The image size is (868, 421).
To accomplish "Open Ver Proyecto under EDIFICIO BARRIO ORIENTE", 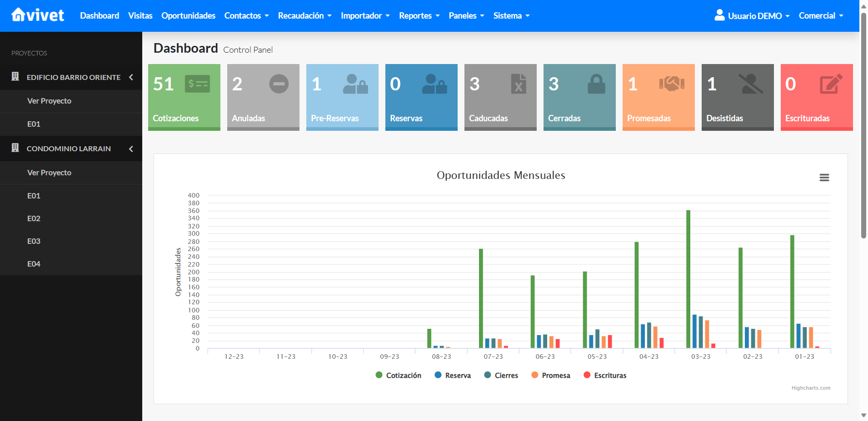I will (49, 101).
